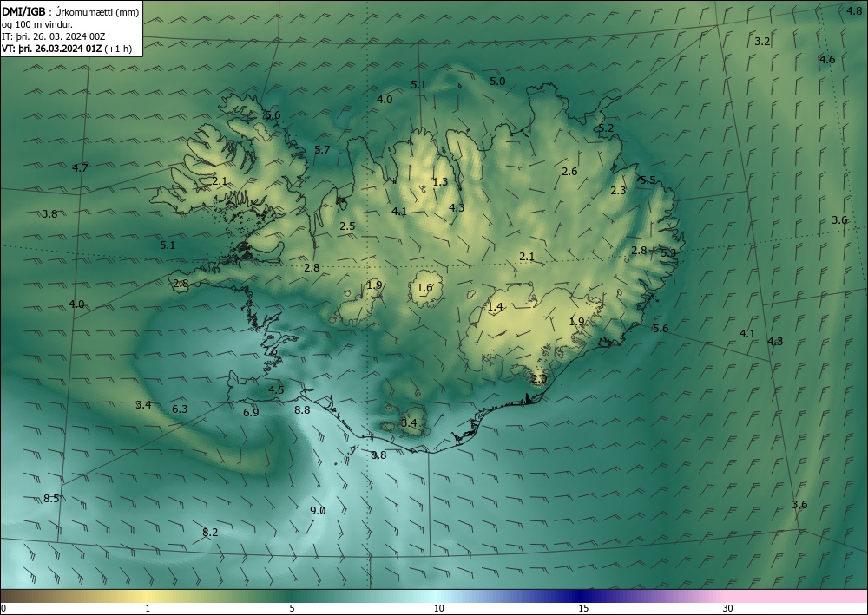The image size is (868, 615).
Task: Click the 8.2 value label
Action: tap(210, 533)
